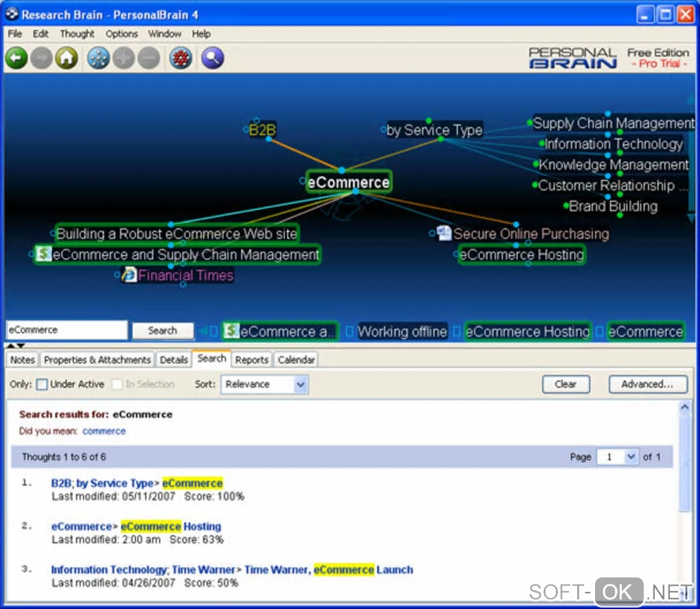
Task: Open Information Technology thought
Action: coord(614,143)
